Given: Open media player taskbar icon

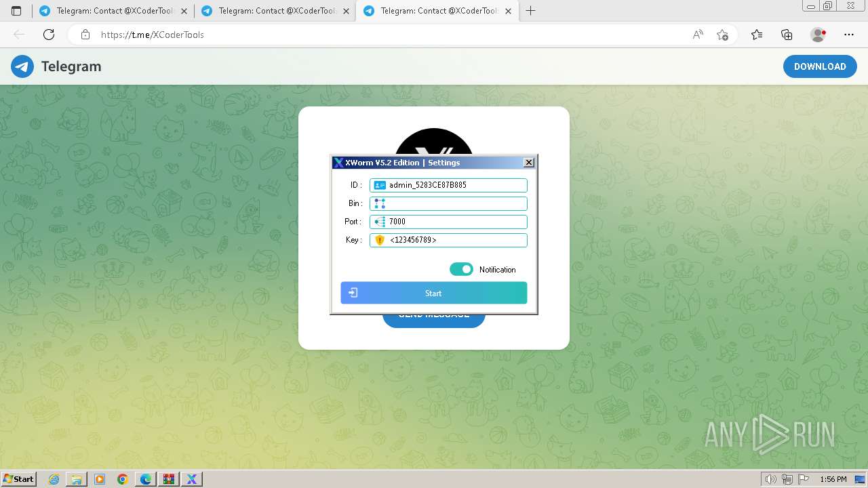Looking at the screenshot, I should tap(100, 479).
